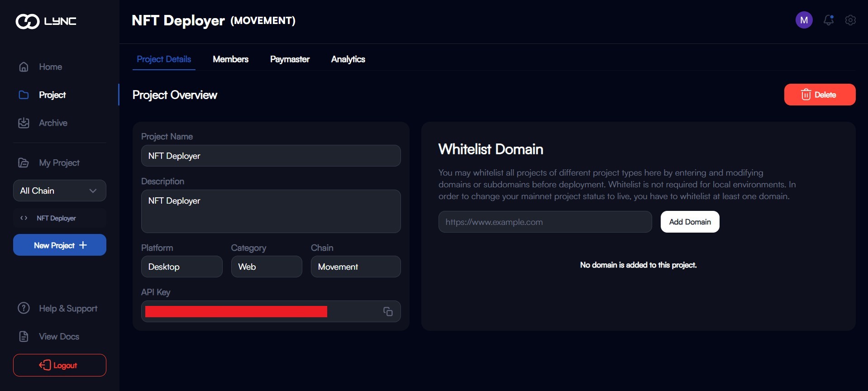Expand the All Chain dropdown
The width and height of the screenshot is (868, 391).
[x=60, y=191]
